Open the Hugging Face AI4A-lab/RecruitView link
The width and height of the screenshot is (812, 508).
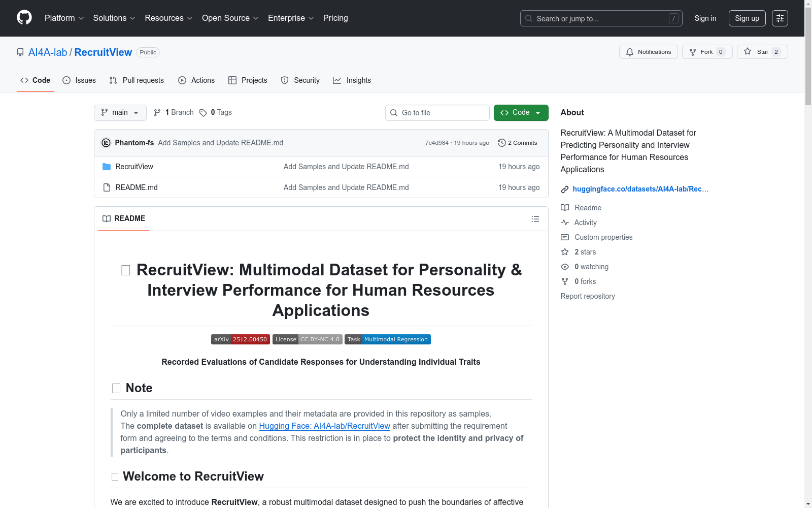(x=325, y=426)
